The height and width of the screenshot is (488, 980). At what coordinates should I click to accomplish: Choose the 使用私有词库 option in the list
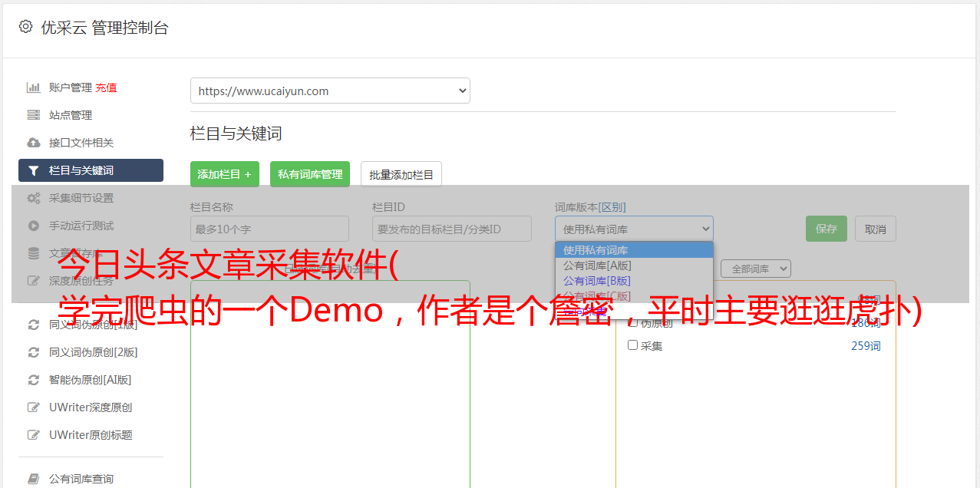634,250
